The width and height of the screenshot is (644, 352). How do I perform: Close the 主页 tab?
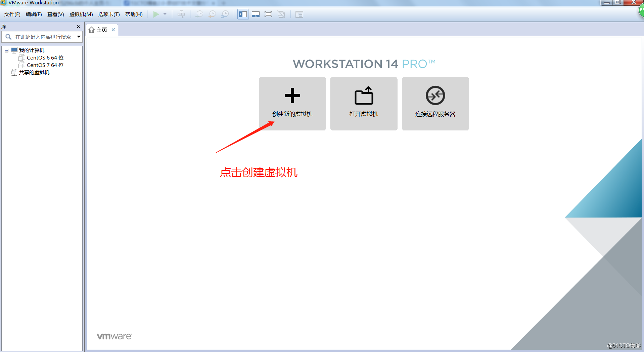tap(113, 30)
